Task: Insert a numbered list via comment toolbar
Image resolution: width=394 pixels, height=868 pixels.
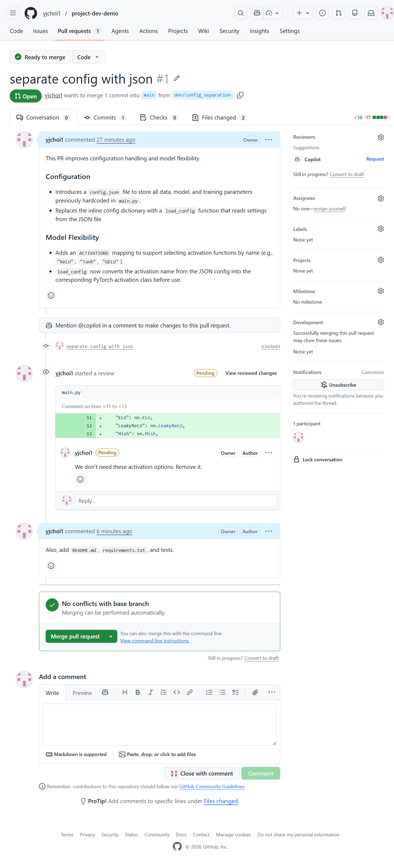Action: pyautogui.click(x=209, y=693)
